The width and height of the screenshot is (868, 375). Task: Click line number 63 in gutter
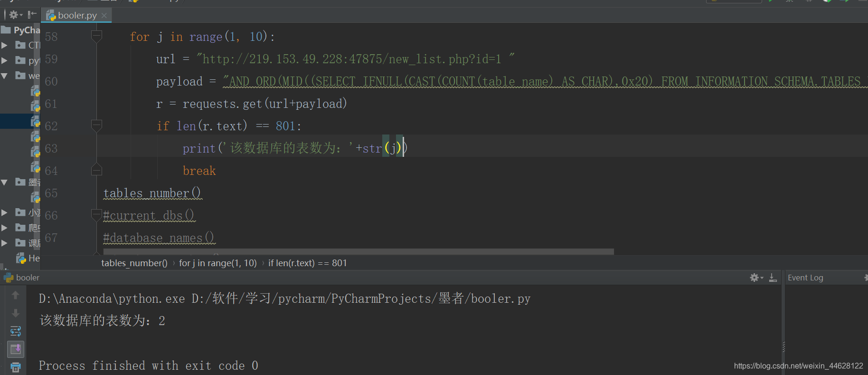click(x=51, y=148)
